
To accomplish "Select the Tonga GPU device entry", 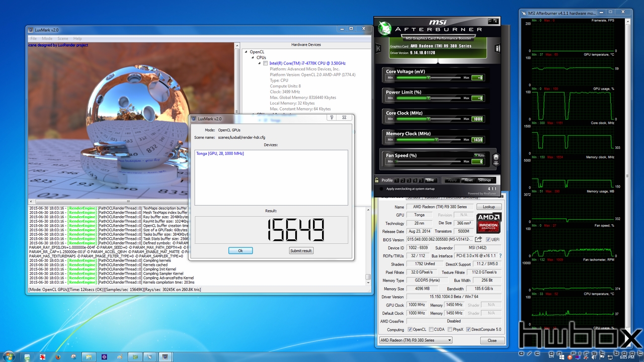I will [220, 153].
